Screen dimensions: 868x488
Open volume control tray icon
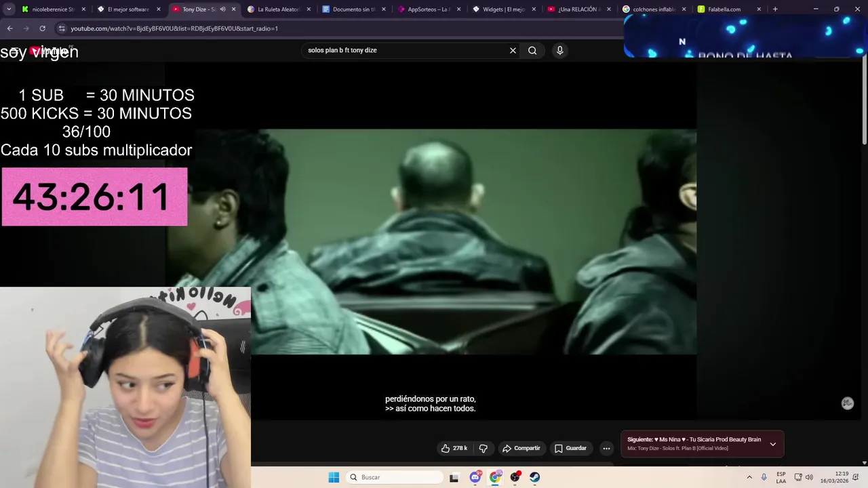(809, 477)
